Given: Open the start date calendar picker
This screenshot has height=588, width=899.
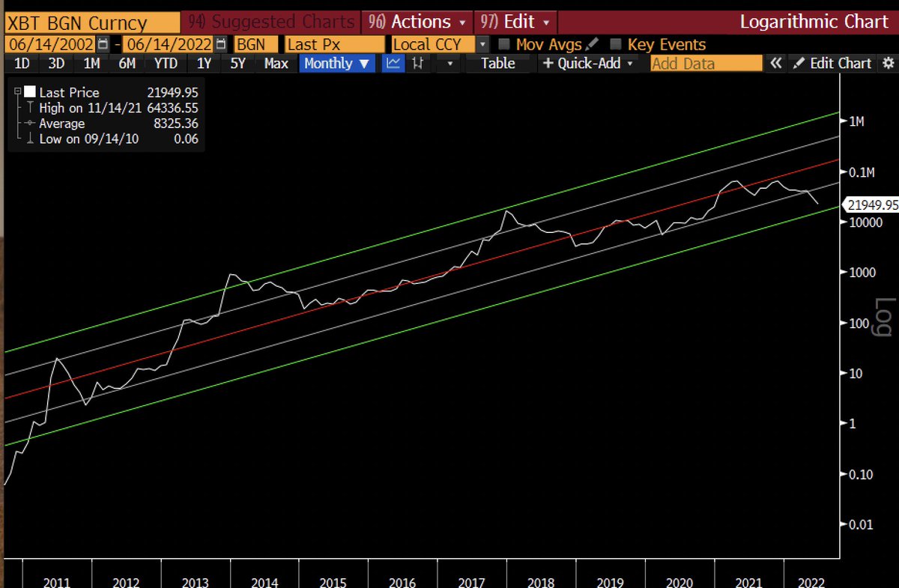Looking at the screenshot, I should (103, 45).
